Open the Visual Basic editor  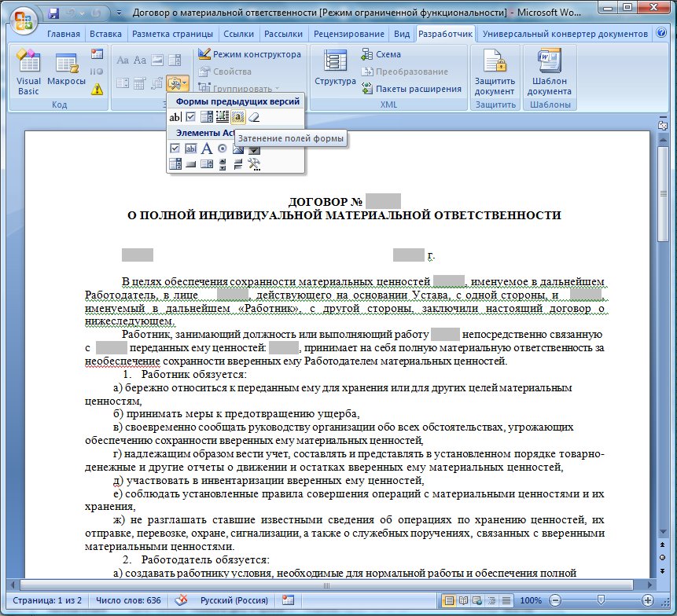28,71
